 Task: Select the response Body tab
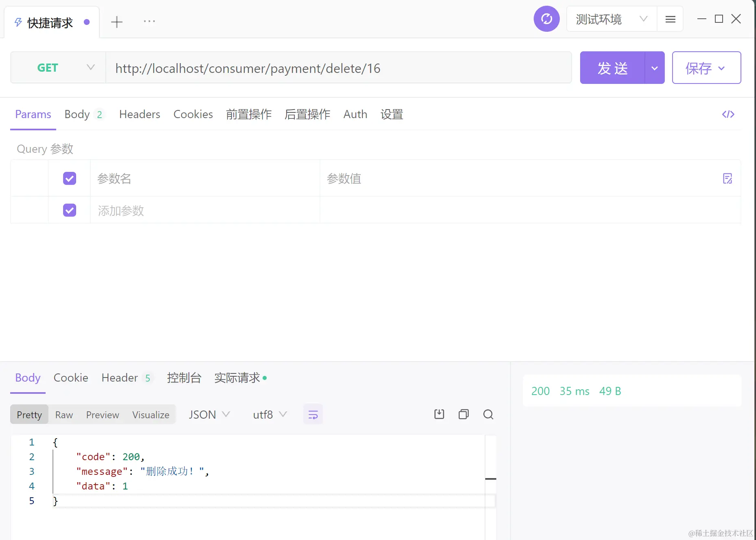(x=28, y=378)
